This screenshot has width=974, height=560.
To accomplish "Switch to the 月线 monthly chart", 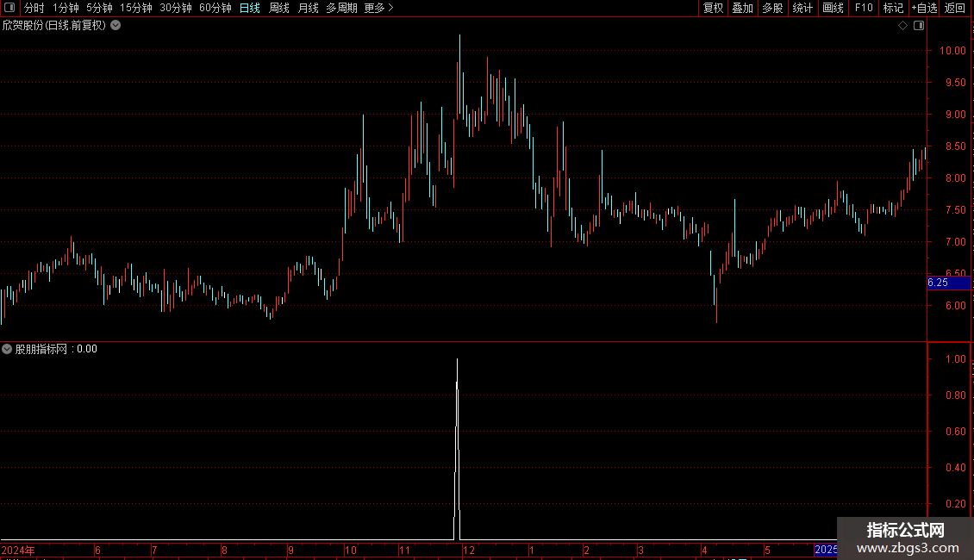I will pos(308,8).
